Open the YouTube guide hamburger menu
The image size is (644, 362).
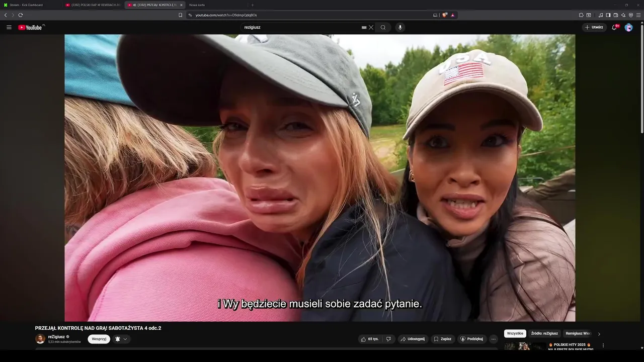click(x=9, y=27)
